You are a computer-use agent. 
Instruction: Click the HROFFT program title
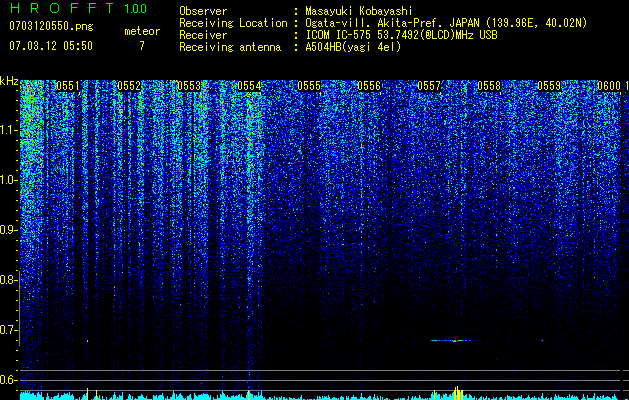click(62, 8)
